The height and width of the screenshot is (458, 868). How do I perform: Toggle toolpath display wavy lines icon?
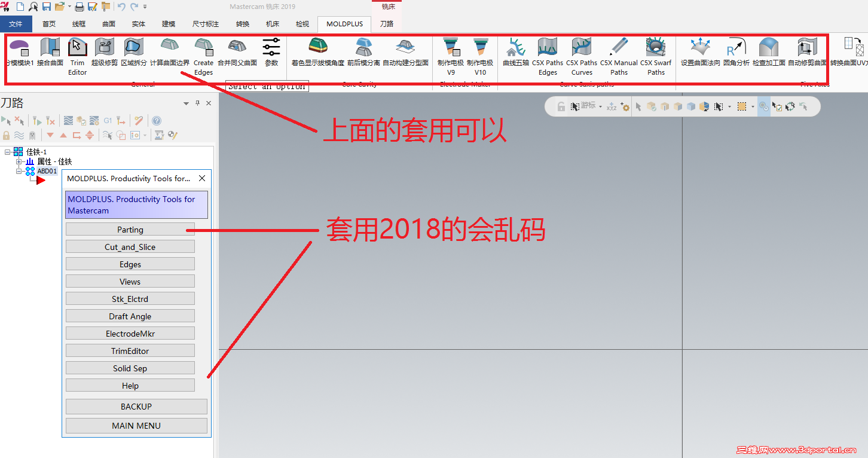(19, 135)
